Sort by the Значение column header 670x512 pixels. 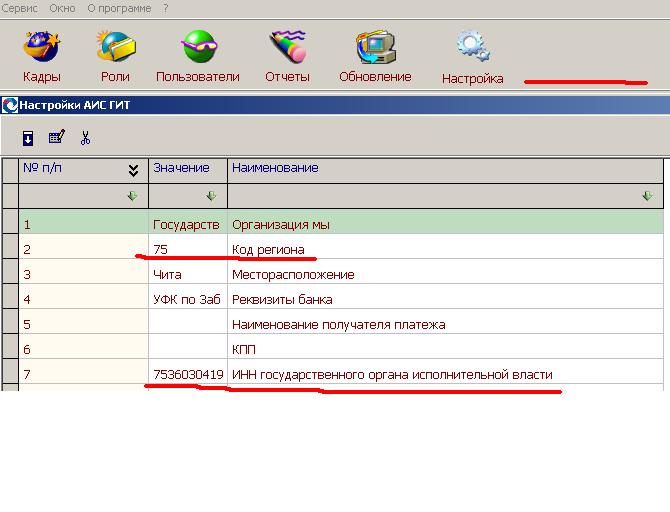188,171
